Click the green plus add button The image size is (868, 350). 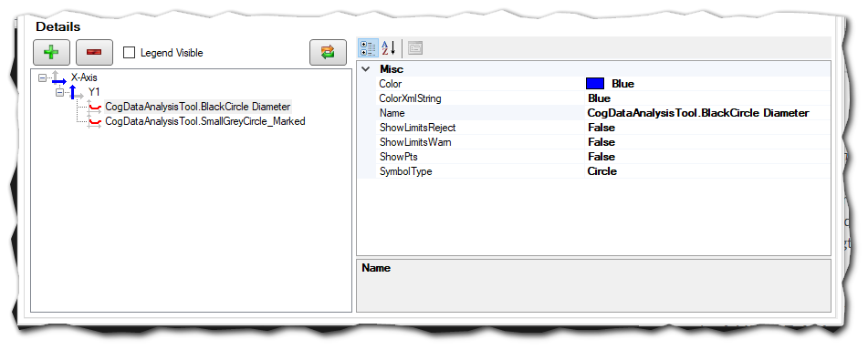51,53
